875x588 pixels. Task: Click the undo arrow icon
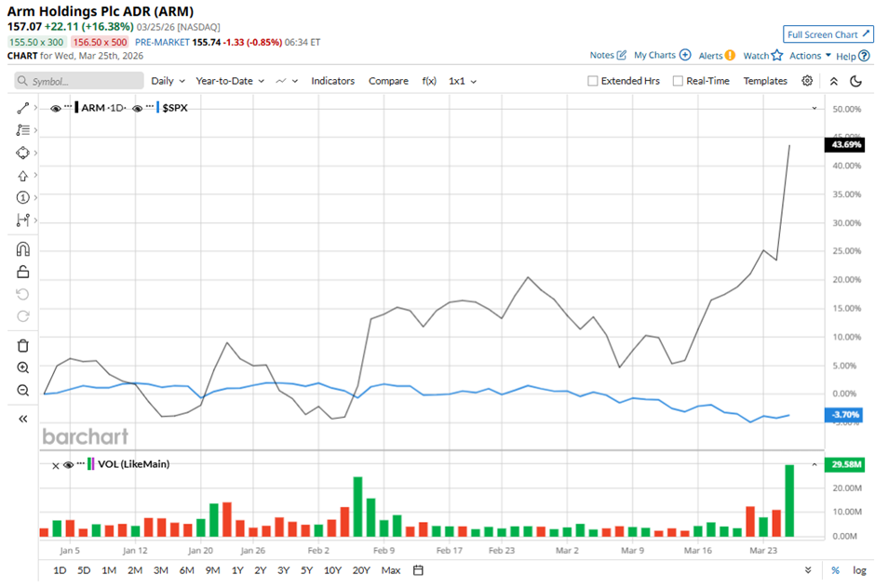coord(23,294)
